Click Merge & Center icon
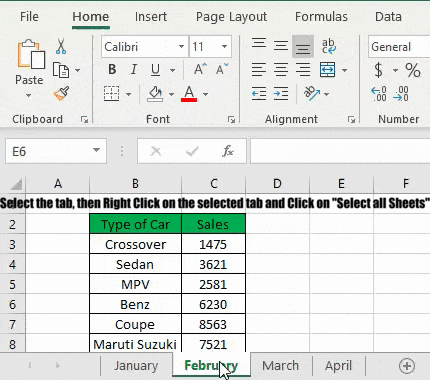This screenshot has height=380, width=430. click(x=327, y=70)
